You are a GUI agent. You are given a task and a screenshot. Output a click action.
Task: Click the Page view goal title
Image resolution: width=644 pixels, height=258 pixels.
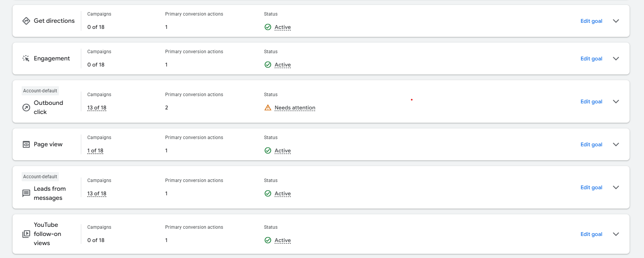click(48, 144)
